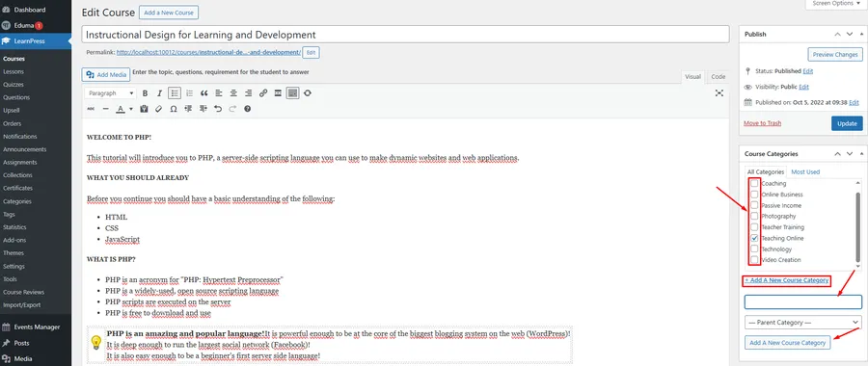Move the Publish box down

pyautogui.click(x=850, y=35)
